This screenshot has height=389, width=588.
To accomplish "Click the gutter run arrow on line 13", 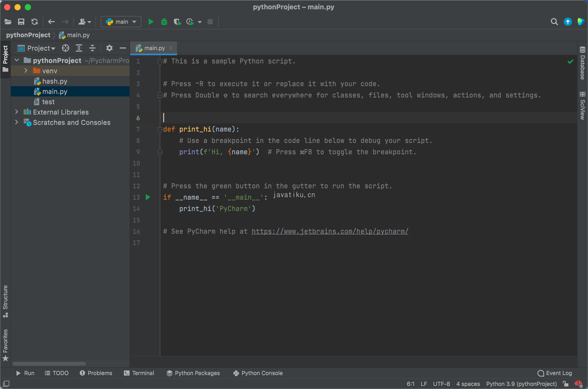I will [148, 197].
